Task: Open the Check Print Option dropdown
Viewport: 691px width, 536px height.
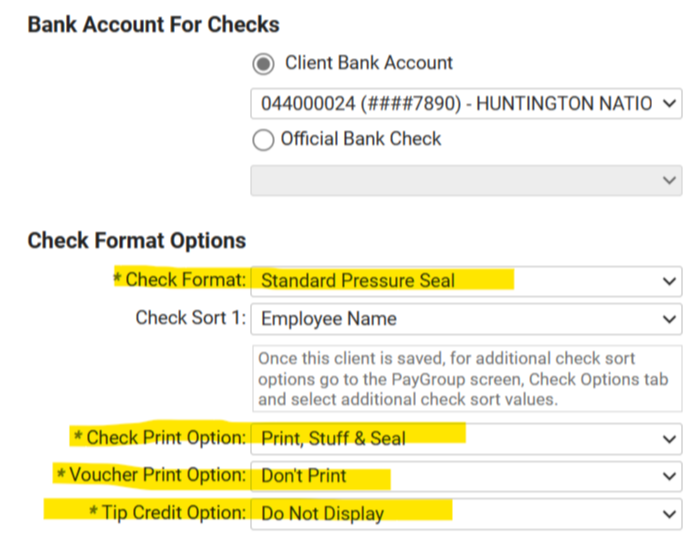Action: tap(465, 437)
